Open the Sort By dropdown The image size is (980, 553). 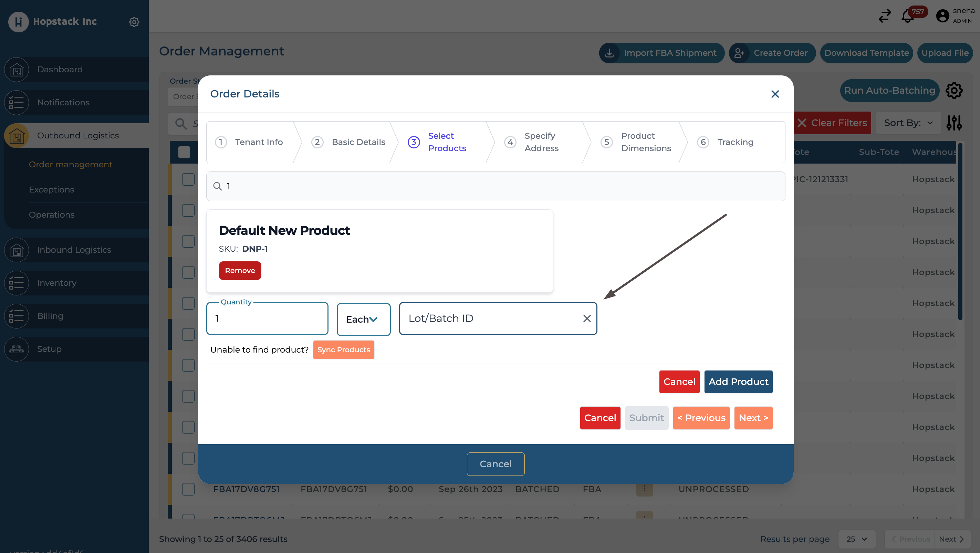(x=908, y=123)
